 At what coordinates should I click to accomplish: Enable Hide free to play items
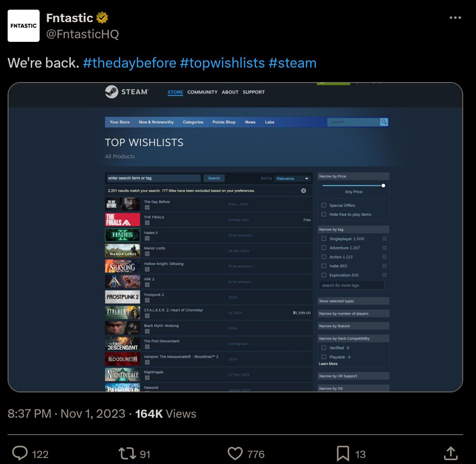coord(324,214)
